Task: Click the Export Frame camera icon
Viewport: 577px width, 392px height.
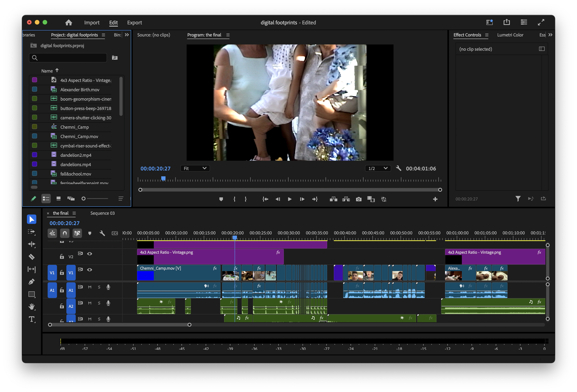Action: (358, 199)
